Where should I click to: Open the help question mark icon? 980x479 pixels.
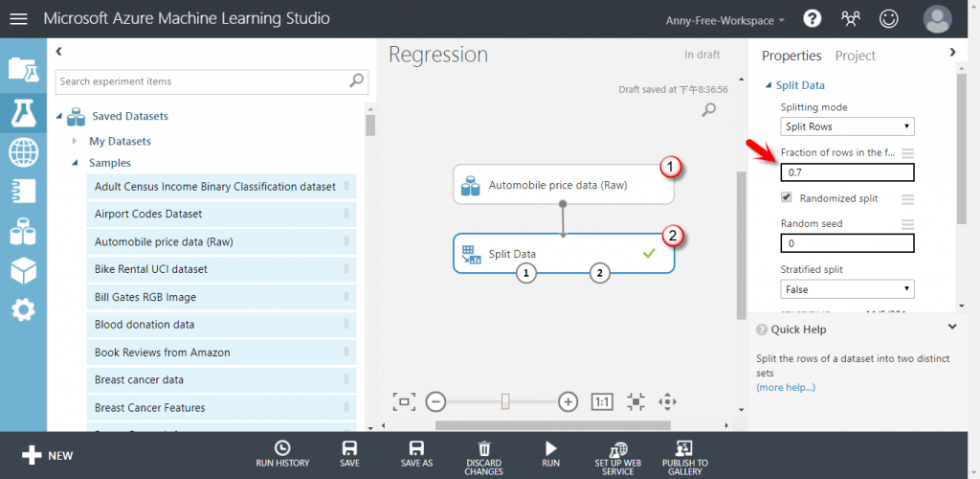(812, 19)
